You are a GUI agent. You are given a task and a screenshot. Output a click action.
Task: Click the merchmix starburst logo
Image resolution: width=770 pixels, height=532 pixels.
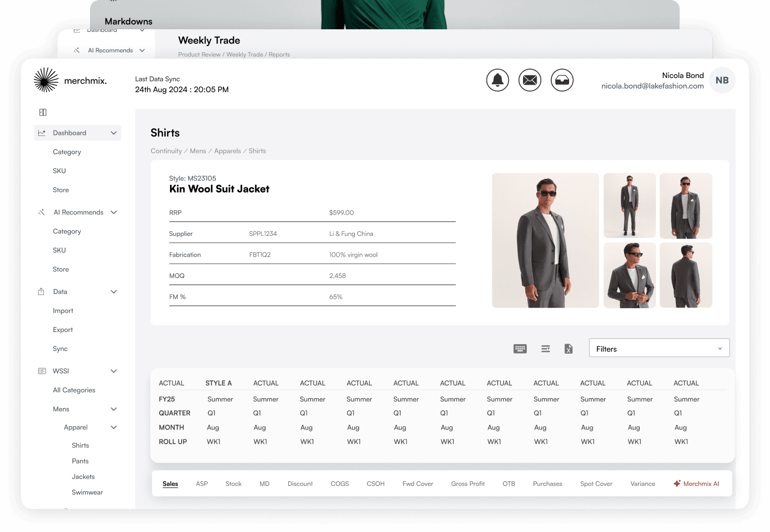46,80
